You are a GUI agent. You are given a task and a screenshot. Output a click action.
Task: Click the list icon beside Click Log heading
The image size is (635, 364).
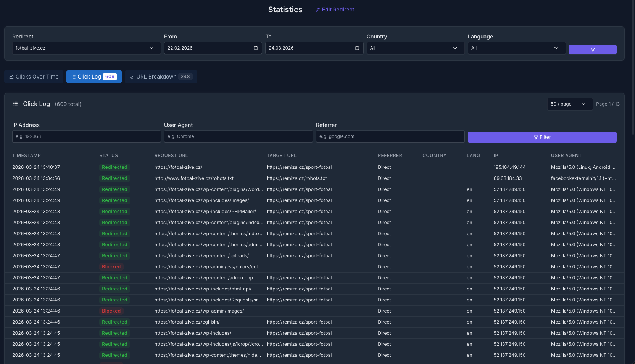(x=15, y=104)
